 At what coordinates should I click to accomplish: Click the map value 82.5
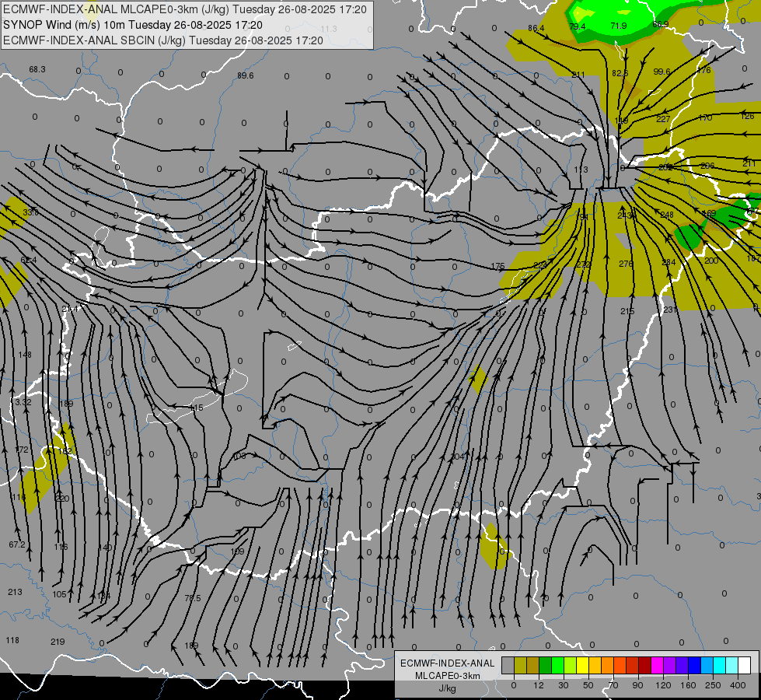pos(620,73)
